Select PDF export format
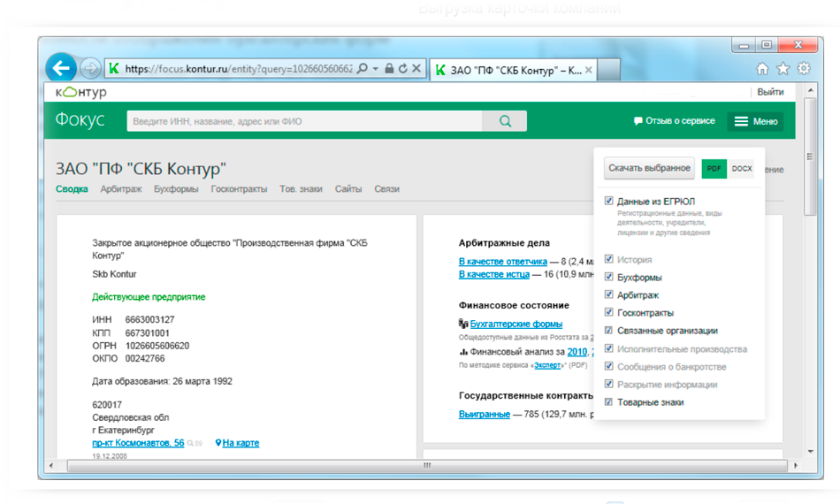 (x=714, y=169)
